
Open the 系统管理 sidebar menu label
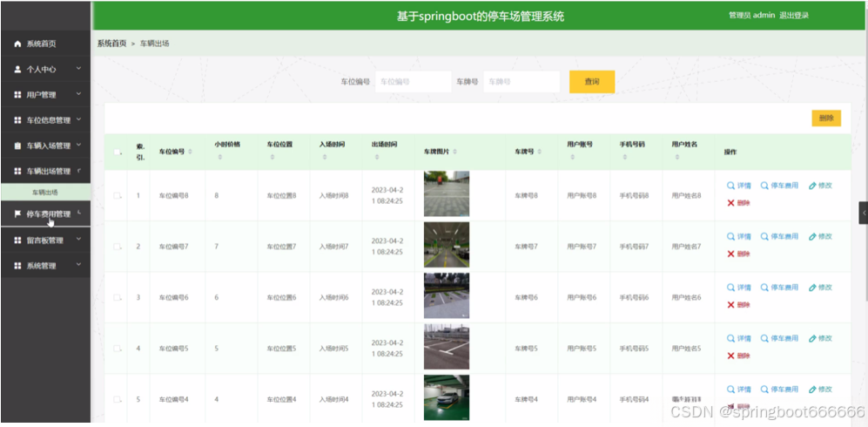tap(42, 266)
